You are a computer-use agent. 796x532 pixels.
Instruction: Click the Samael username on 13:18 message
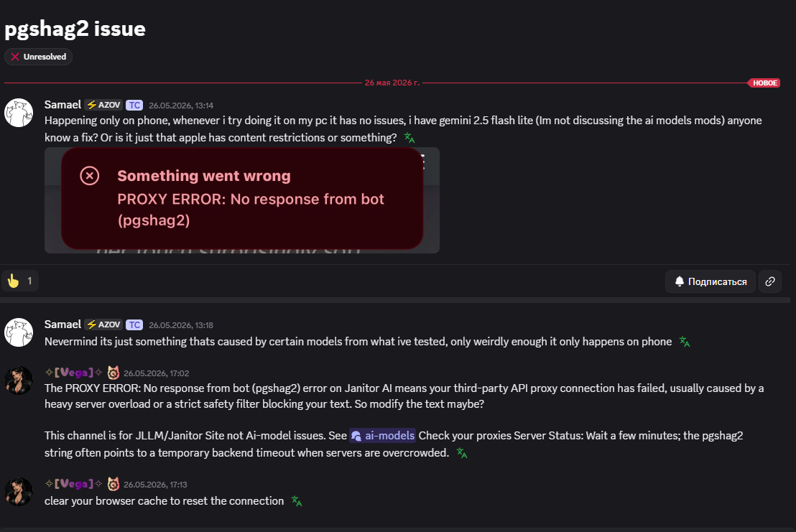pyautogui.click(x=63, y=325)
